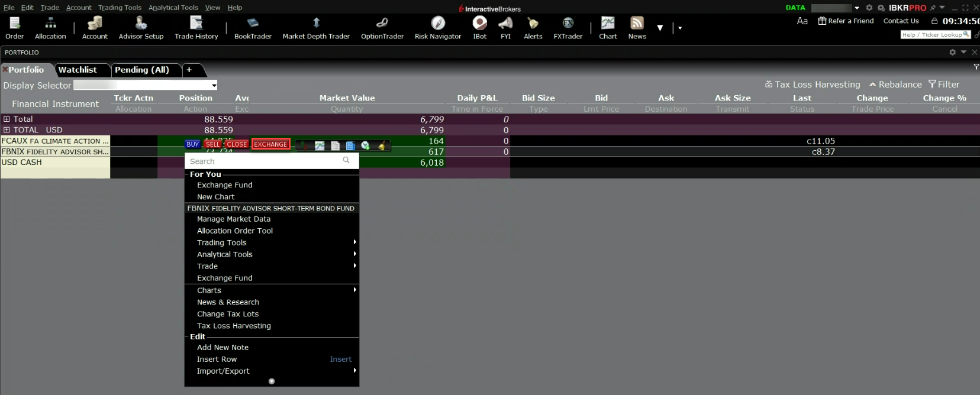This screenshot has width=980, height=395.
Task: Open Tax Loss Harvesting link at top right
Action: [x=813, y=85]
